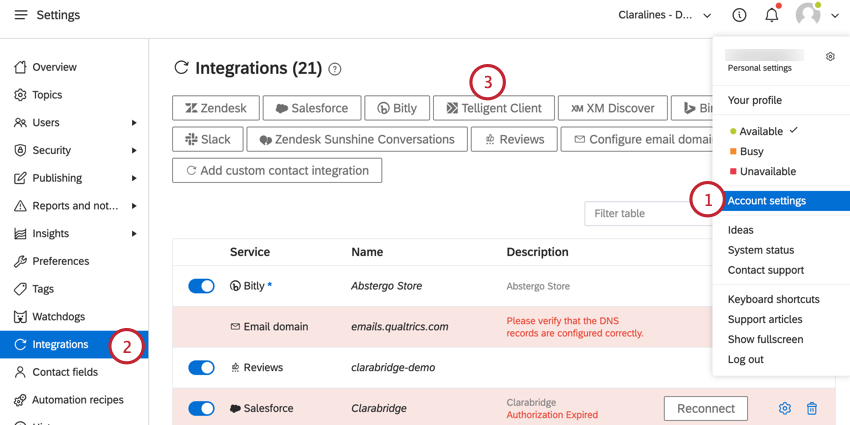Click the Contact fields person icon
This screenshot has width=850, height=425.
pos(20,372)
